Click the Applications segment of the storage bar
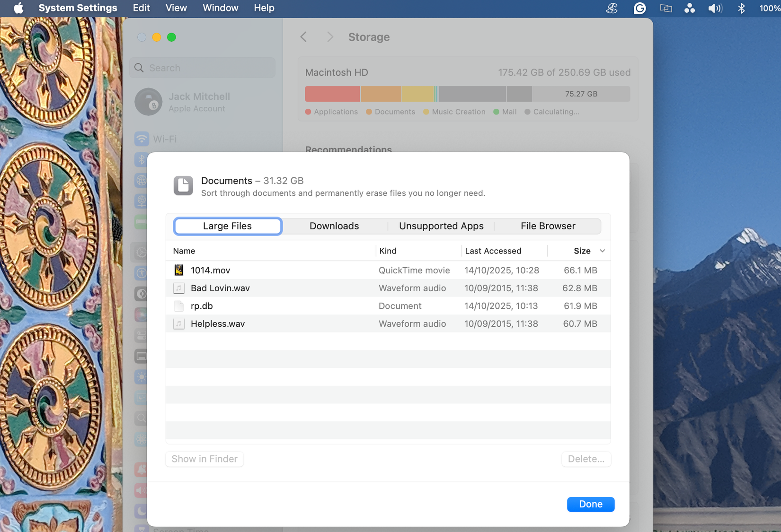Image resolution: width=781 pixels, height=532 pixels. click(331, 94)
